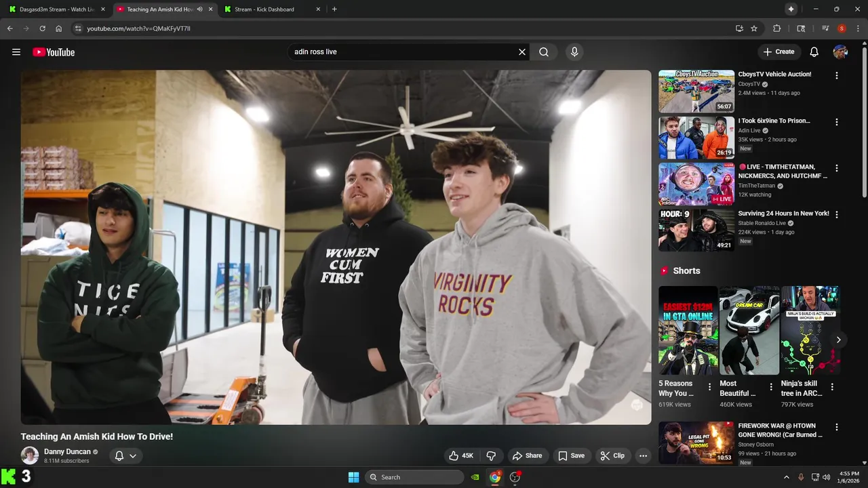
Task: Clear the search box with the X
Action: click(522, 52)
